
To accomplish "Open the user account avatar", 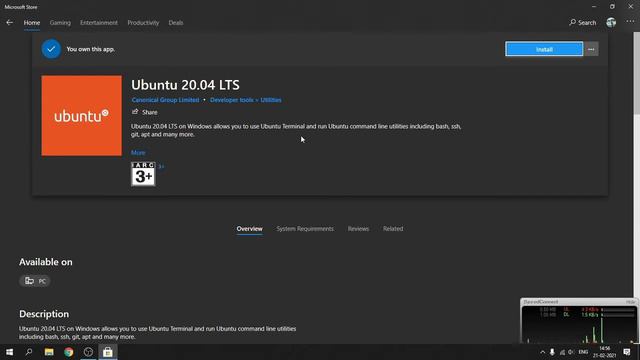I will click(x=611, y=22).
